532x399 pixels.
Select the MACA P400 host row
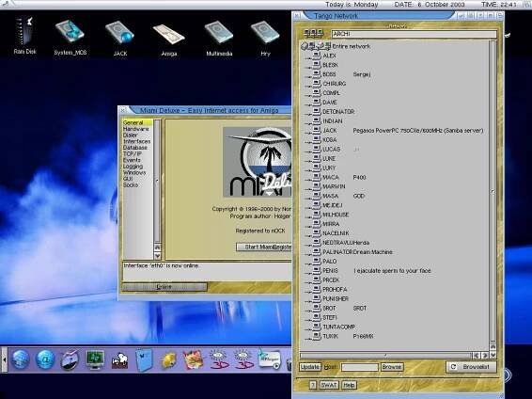click(x=395, y=177)
